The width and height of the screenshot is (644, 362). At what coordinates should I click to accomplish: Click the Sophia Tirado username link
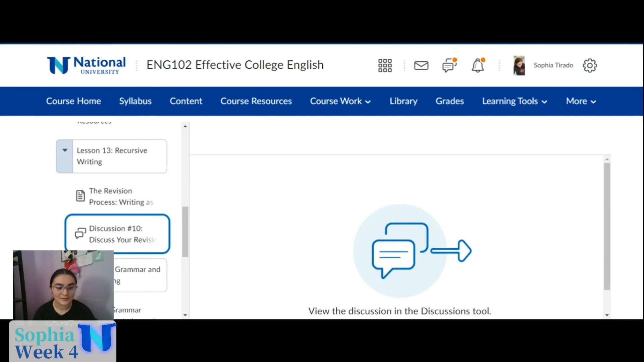point(553,65)
